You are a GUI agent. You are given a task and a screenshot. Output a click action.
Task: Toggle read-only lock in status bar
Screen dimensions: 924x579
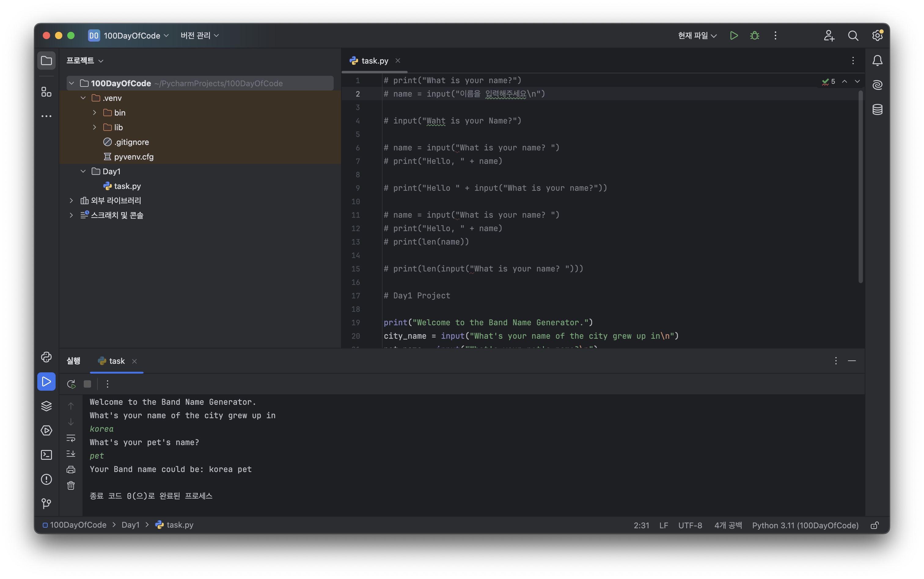(874, 525)
